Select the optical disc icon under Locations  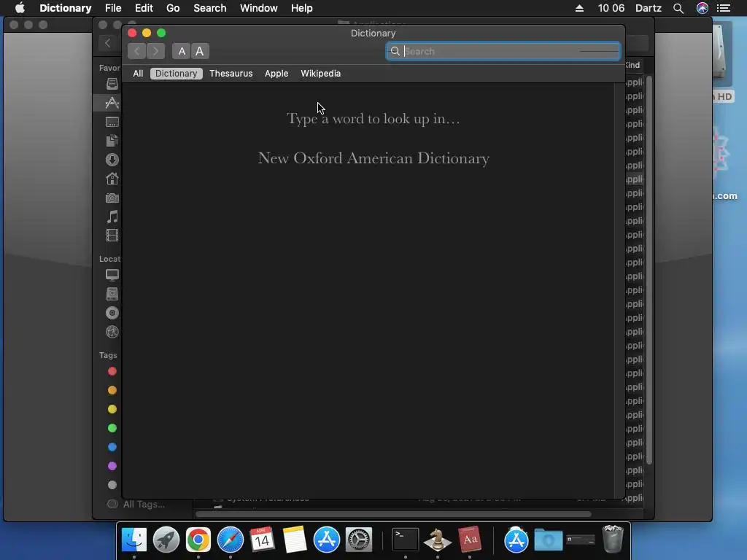[112, 313]
